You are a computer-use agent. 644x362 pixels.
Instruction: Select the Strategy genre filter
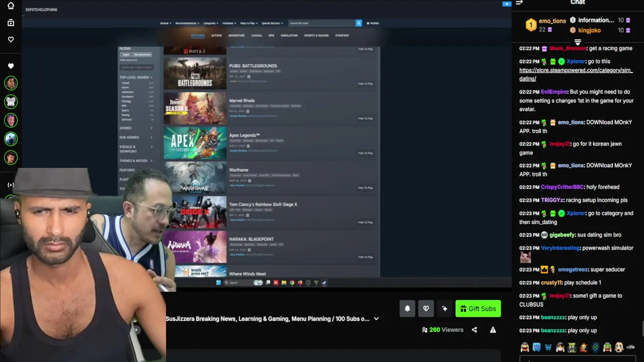[x=126, y=101]
